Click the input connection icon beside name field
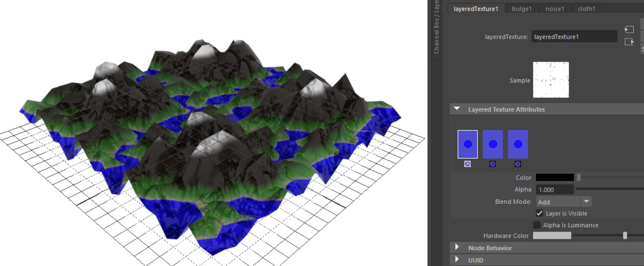 point(629,29)
